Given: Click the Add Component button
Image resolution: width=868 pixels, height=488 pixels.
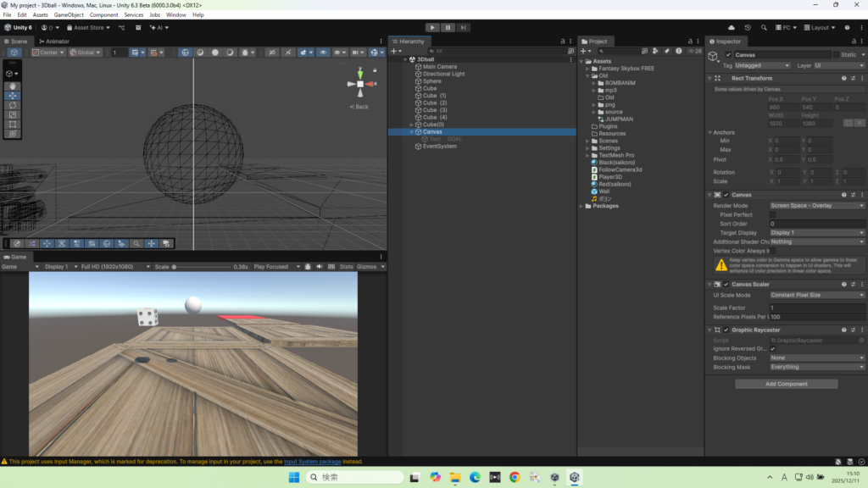Looking at the screenshot, I should (x=786, y=384).
